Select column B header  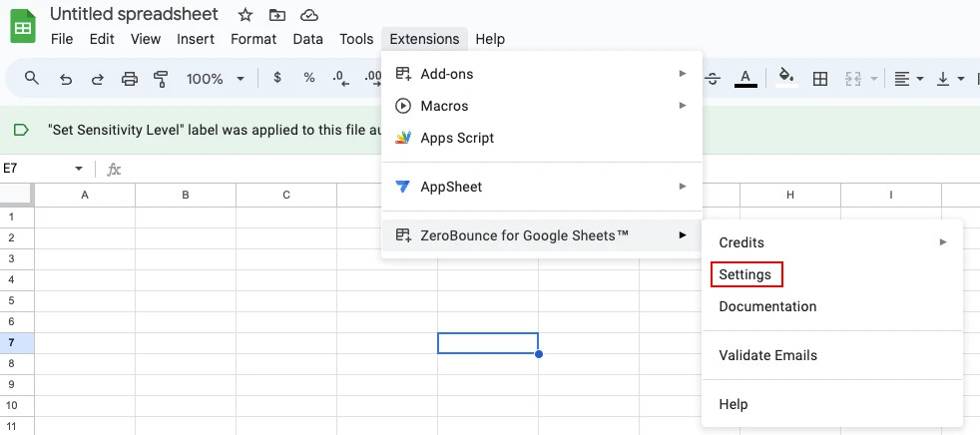186,195
